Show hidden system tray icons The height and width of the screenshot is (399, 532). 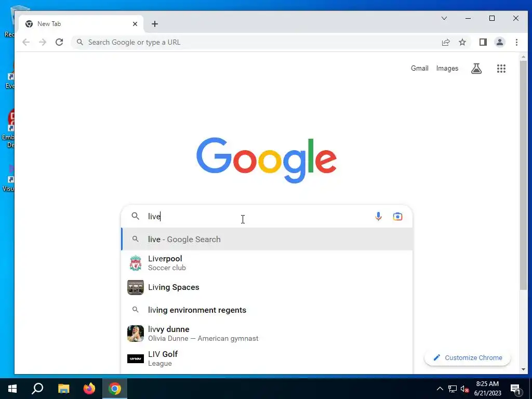click(440, 389)
